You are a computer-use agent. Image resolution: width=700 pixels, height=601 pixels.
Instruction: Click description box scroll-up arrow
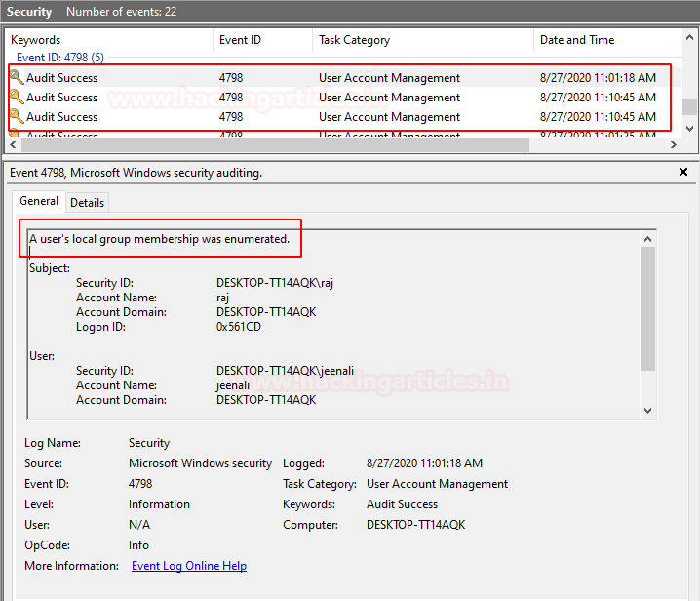pos(647,239)
